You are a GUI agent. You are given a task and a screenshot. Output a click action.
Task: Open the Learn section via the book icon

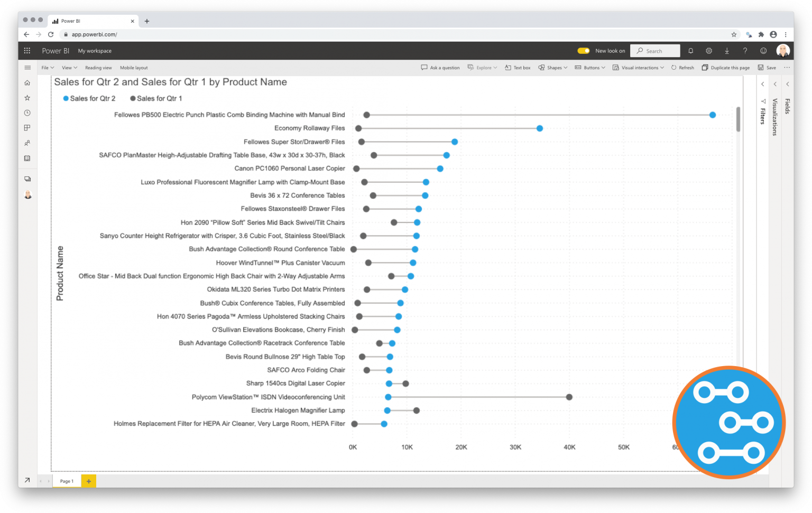pos(27,158)
